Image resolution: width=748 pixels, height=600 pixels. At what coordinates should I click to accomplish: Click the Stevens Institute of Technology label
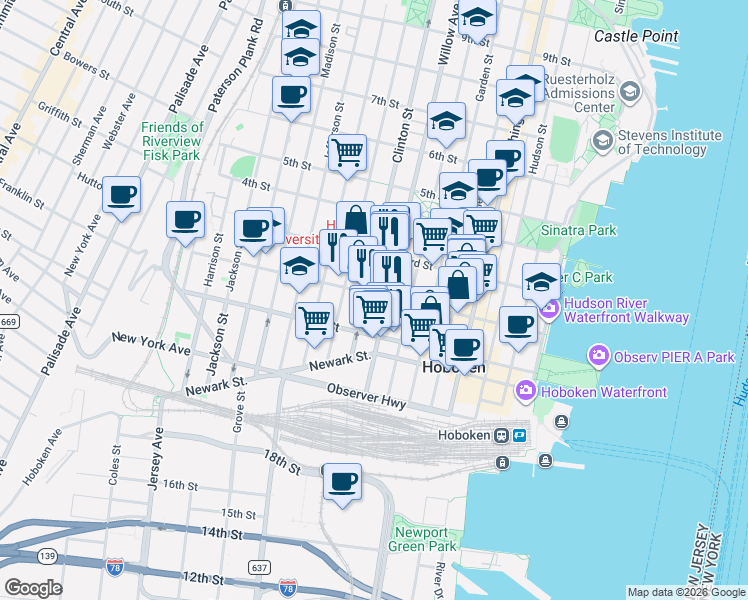point(670,142)
